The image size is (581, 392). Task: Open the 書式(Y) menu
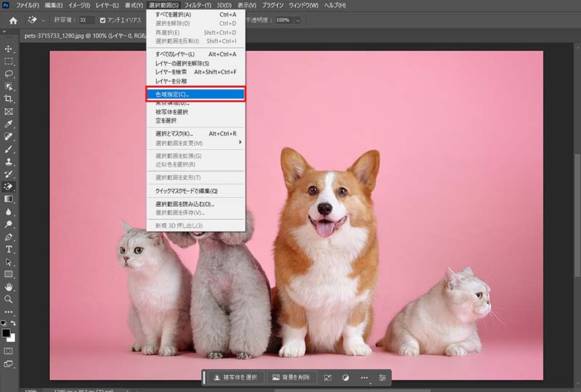[x=134, y=5]
